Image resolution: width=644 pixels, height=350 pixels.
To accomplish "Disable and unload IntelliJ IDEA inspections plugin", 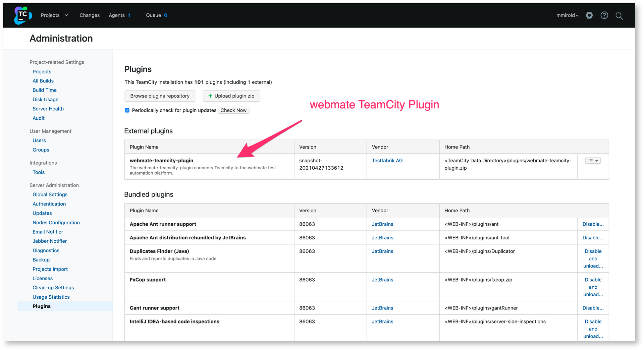I will click(x=593, y=329).
